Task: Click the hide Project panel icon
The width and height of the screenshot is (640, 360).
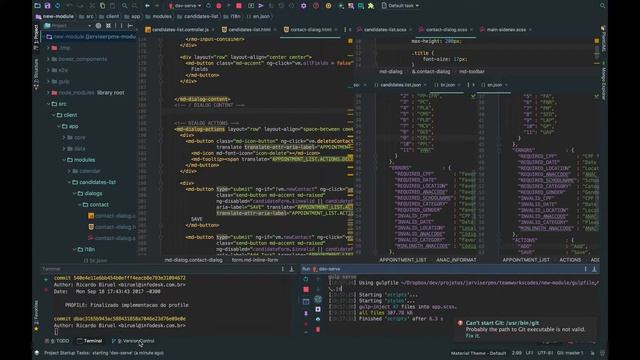Action: coord(130,25)
